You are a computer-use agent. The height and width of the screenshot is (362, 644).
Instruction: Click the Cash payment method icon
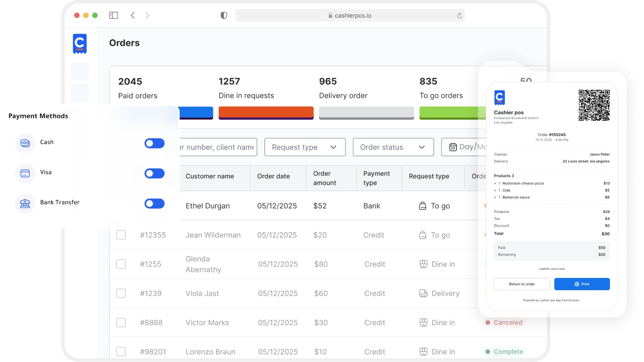tap(25, 143)
